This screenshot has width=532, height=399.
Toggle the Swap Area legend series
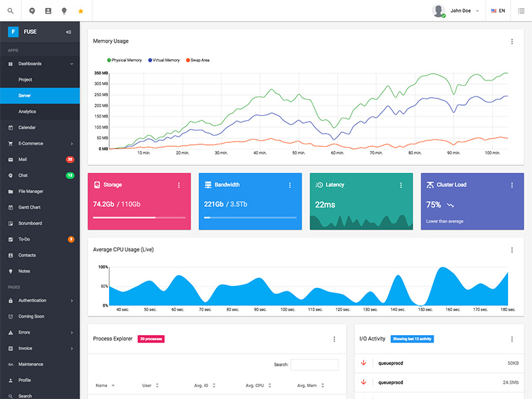[x=198, y=60]
